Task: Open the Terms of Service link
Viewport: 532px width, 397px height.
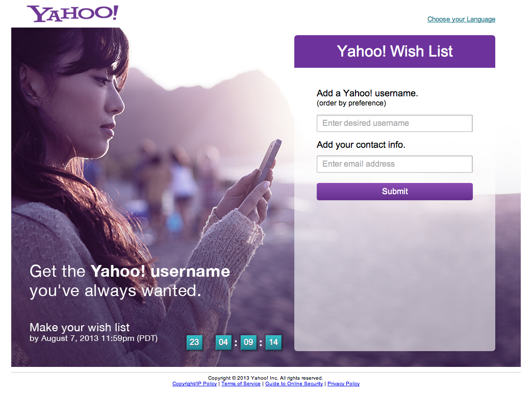Action: 241,383
